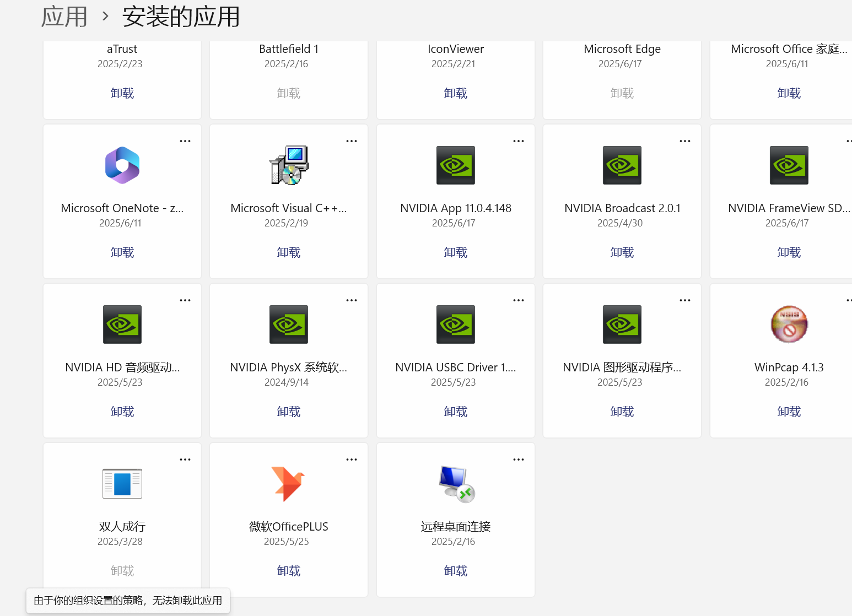Click the 安装的应用 page heading
Image resolution: width=852 pixels, height=616 pixels.
[181, 17]
